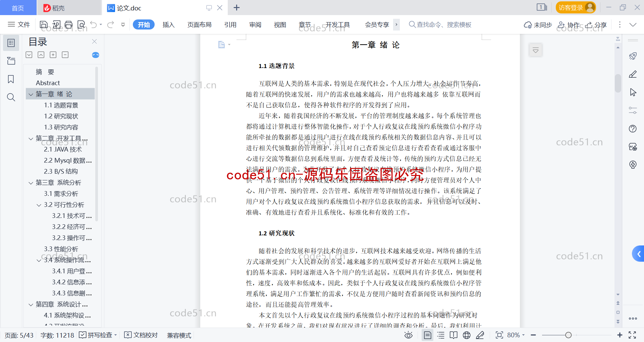Switch to reading view book icon
644x342 pixels.
[453, 335]
